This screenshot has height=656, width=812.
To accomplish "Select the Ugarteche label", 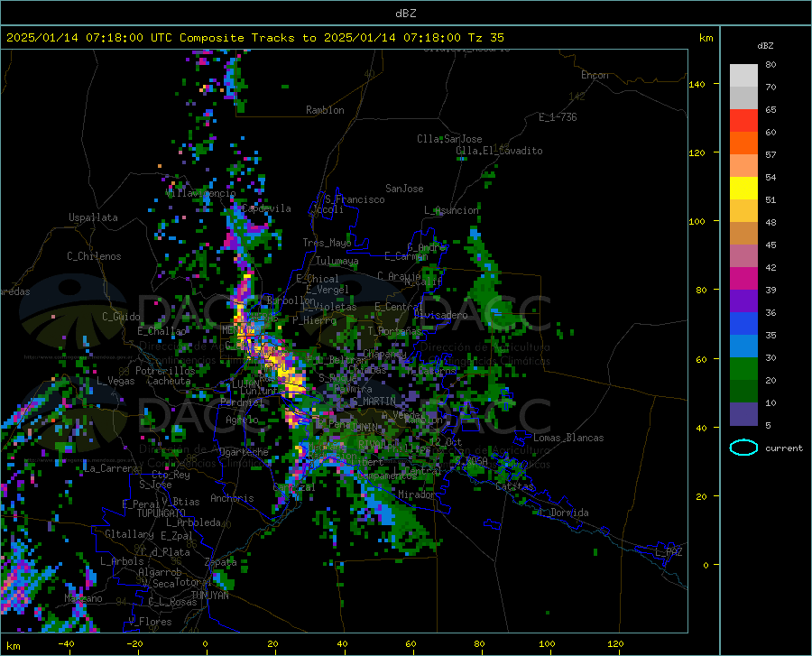I will point(244,452).
